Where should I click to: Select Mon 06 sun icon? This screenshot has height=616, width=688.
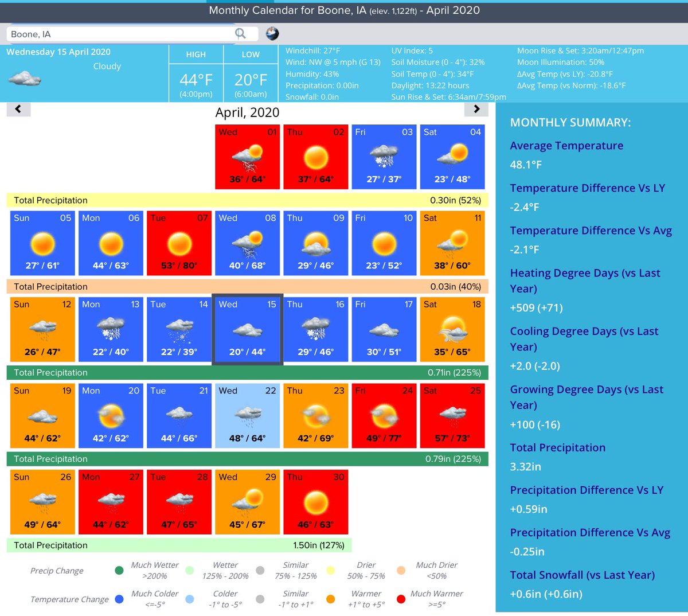point(111,244)
